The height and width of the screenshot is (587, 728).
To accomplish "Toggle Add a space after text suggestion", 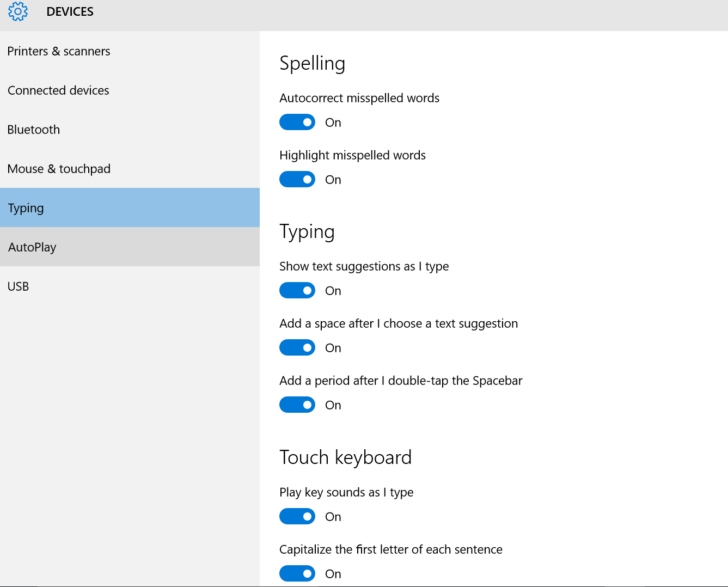I will click(x=297, y=348).
